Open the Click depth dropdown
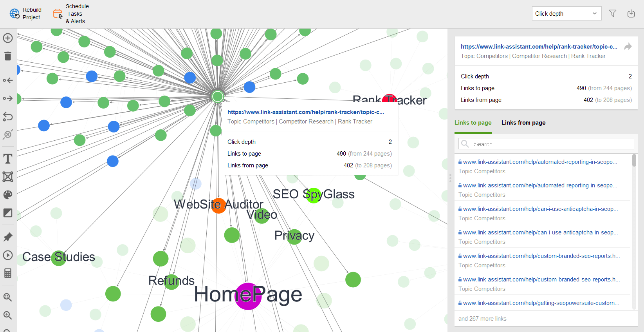Screen dimensions: 644x332 (566, 14)
